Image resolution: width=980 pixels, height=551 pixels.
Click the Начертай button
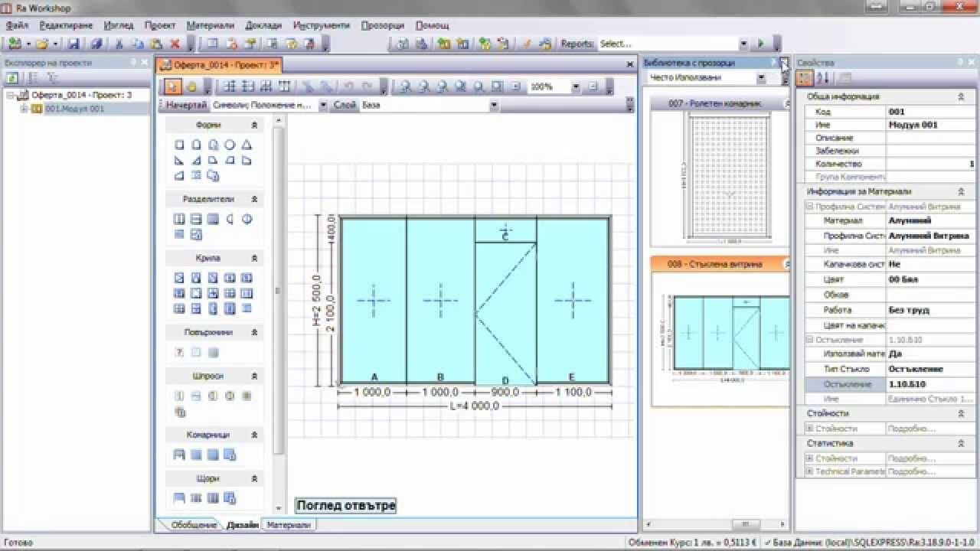(186, 105)
